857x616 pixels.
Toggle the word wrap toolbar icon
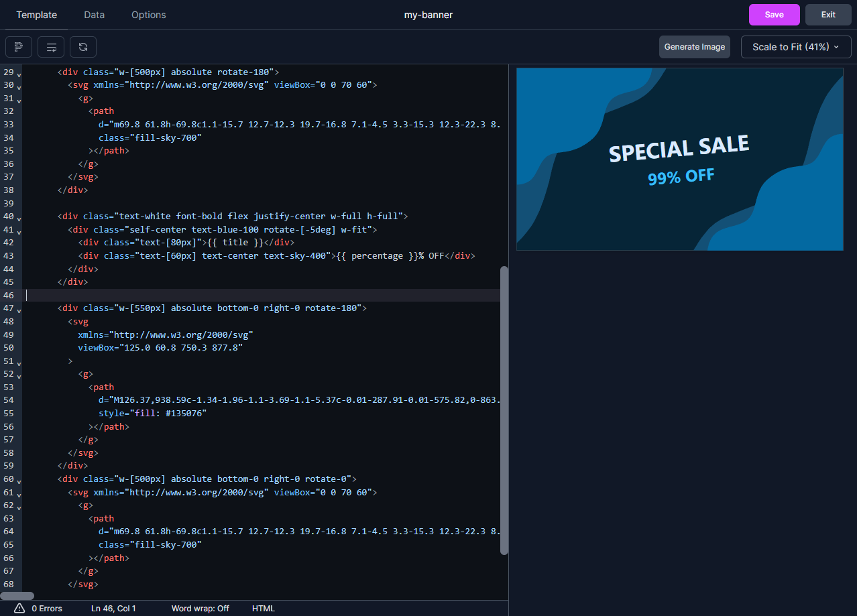(x=51, y=47)
